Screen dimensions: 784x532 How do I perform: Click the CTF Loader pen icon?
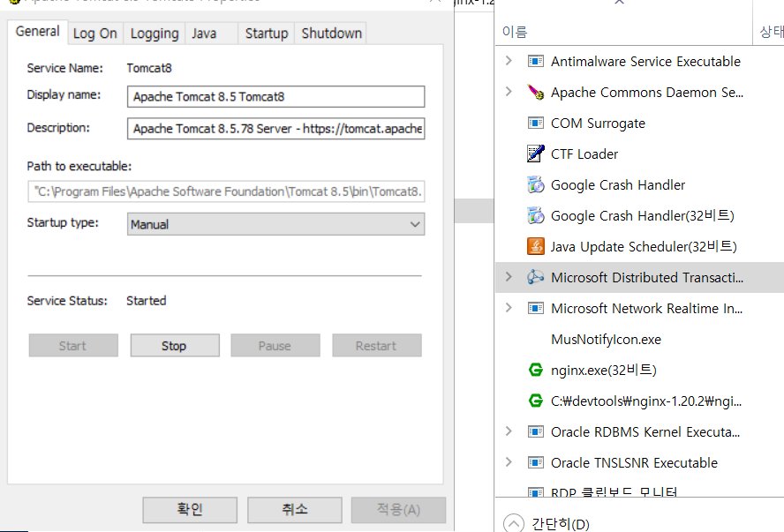point(536,154)
